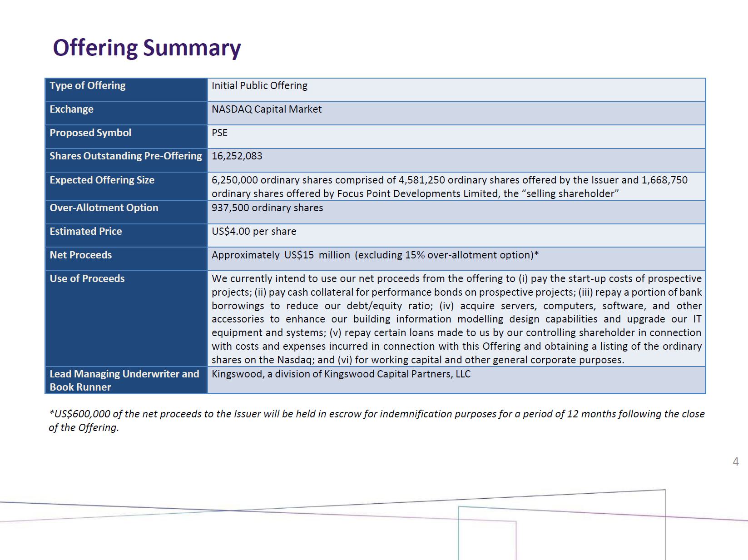Click the Offering Summary slide title
This screenshot has width=748, height=560.
click(x=147, y=48)
